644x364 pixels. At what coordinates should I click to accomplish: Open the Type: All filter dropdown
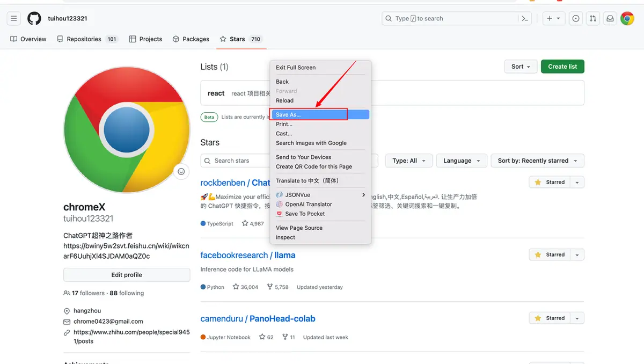click(408, 161)
